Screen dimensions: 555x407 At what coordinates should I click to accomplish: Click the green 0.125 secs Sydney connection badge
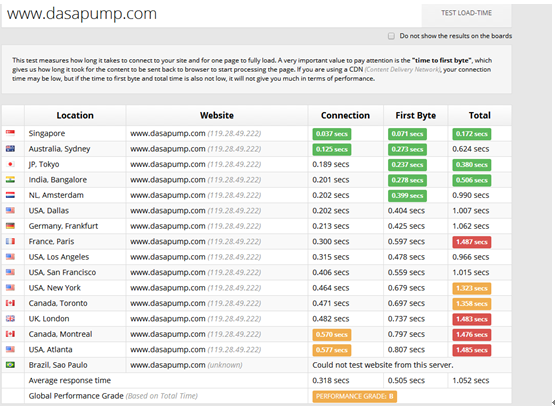pos(332,149)
